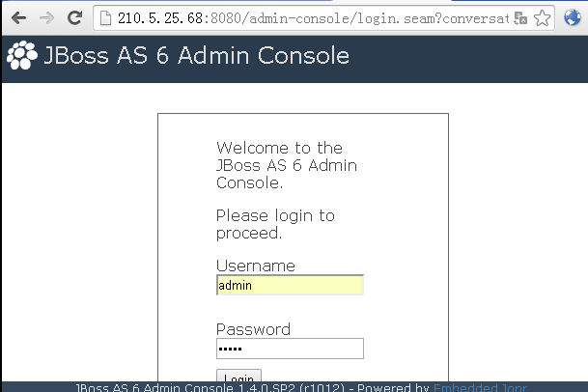
Task: Focus the Password input field
Action: [x=290, y=349]
